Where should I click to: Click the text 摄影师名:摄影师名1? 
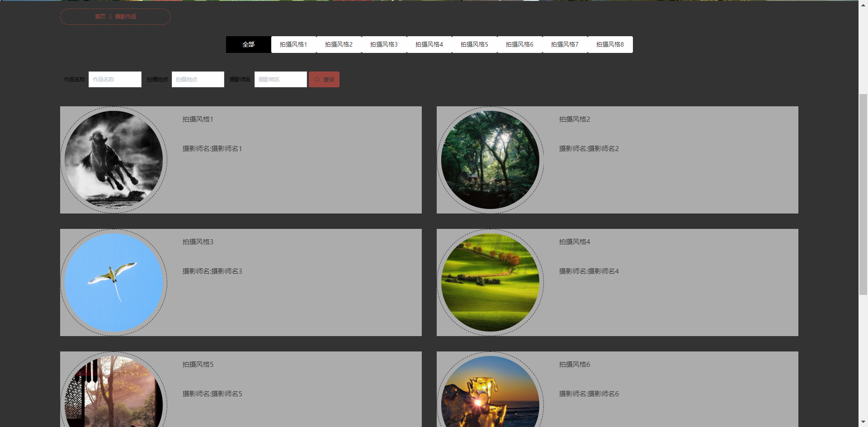point(212,149)
